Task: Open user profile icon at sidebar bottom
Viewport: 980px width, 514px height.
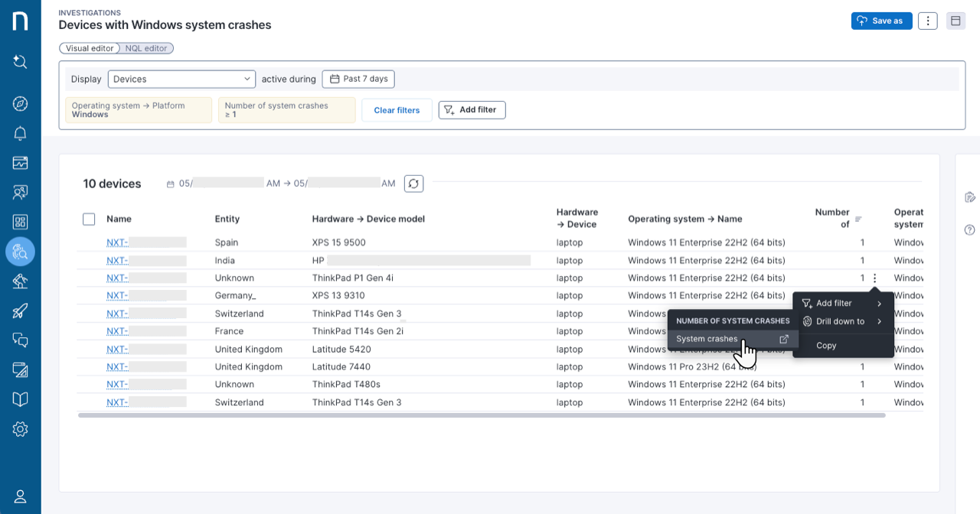Action: pyautogui.click(x=21, y=496)
